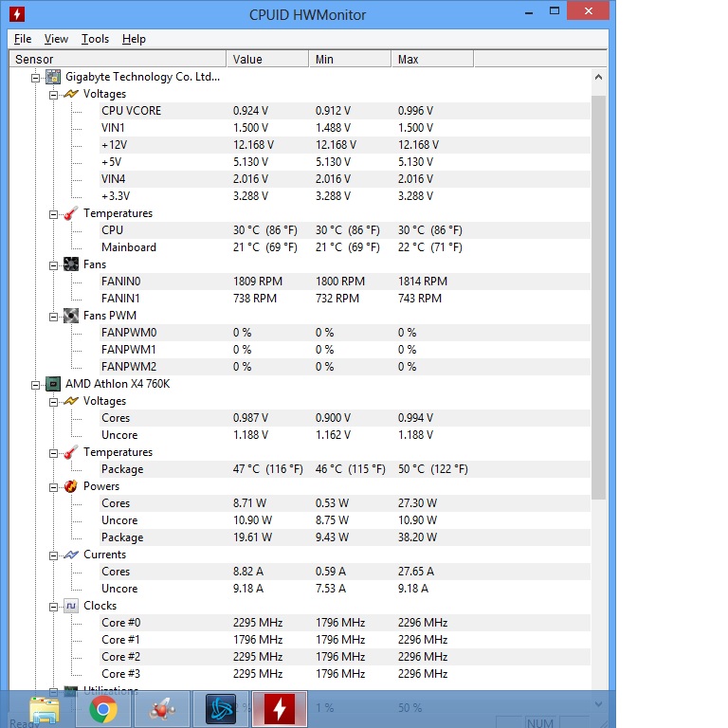The height and width of the screenshot is (728, 728).
Task: Open the blue swirl app in taskbar
Action: point(221,709)
